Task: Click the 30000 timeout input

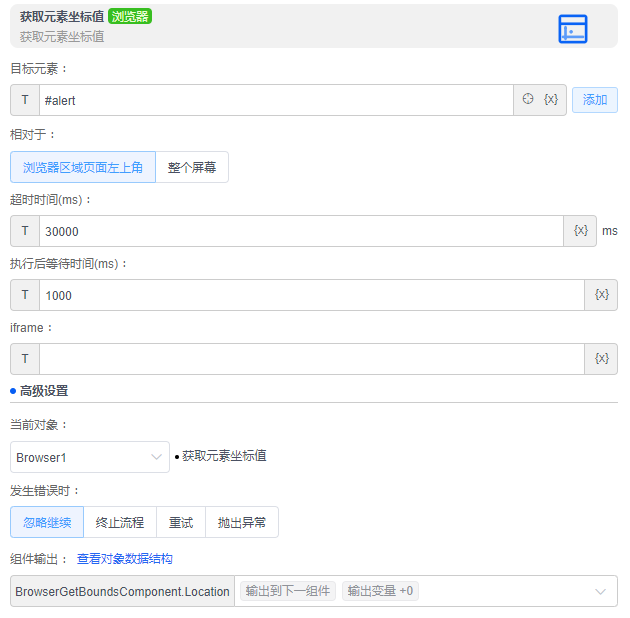Action: click(x=301, y=231)
